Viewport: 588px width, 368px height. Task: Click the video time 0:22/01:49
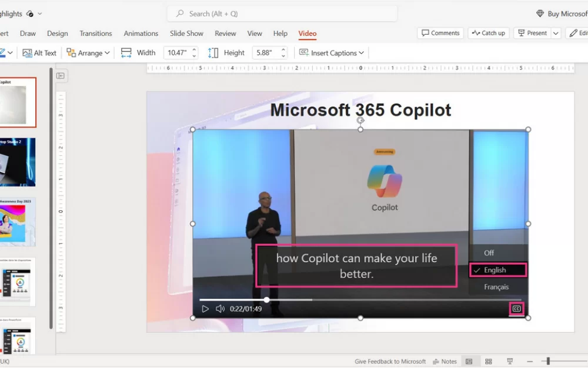(246, 309)
